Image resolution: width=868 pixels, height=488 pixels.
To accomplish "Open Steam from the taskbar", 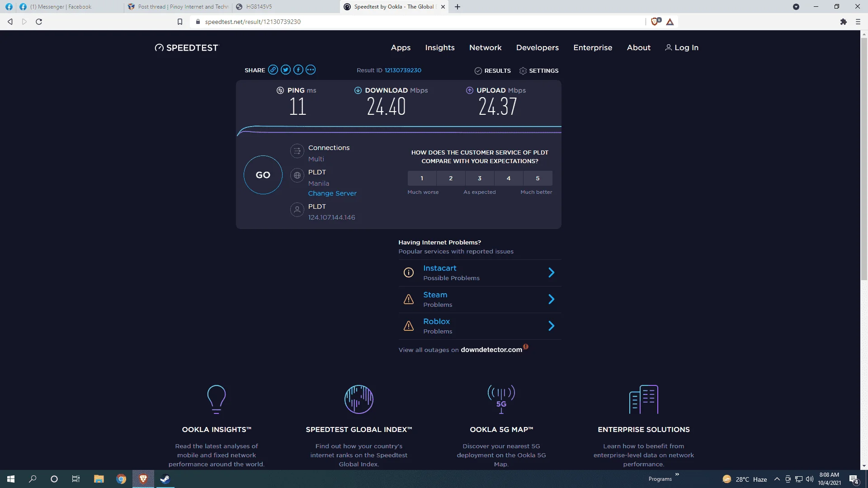I will [165, 479].
